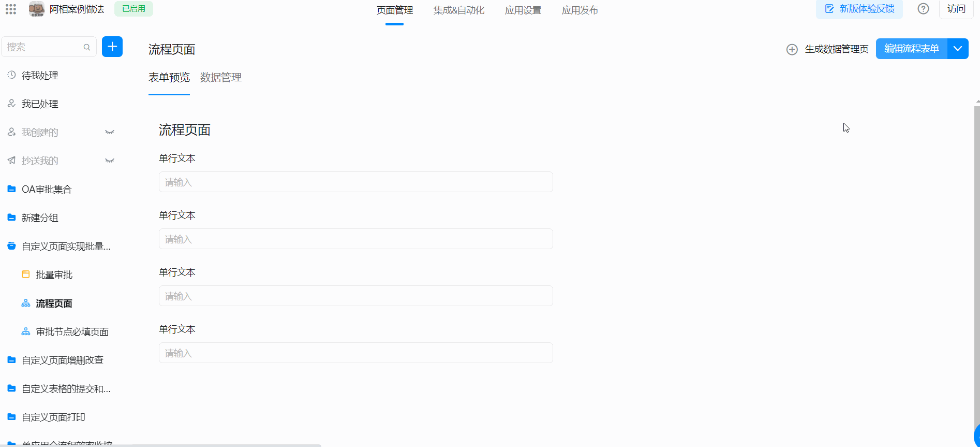Viewport: 980px width, 447px height.
Task: Open the 应用发布 tab
Action: [580, 10]
